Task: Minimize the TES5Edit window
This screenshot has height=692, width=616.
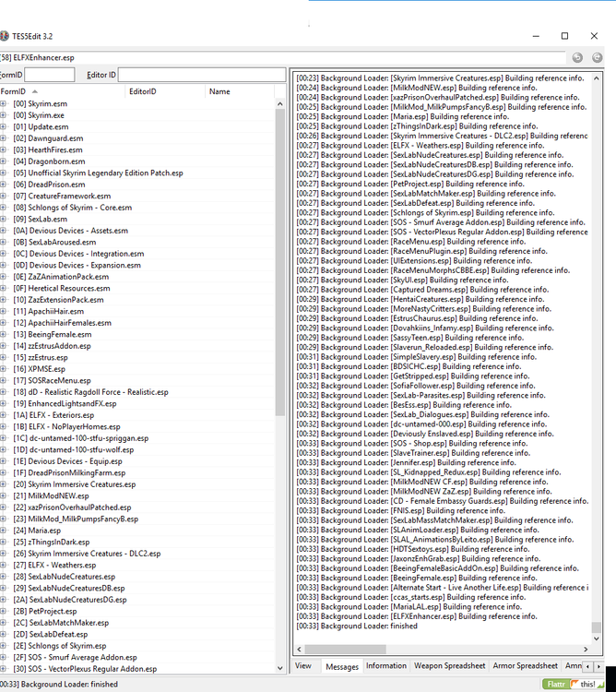Action: click(536, 36)
